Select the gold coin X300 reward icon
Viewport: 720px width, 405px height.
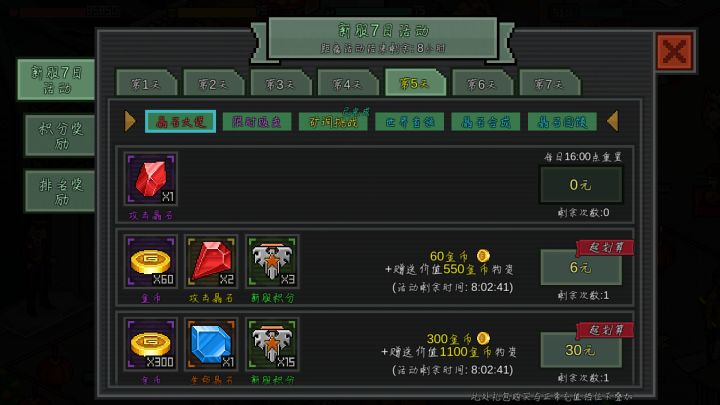(151, 344)
